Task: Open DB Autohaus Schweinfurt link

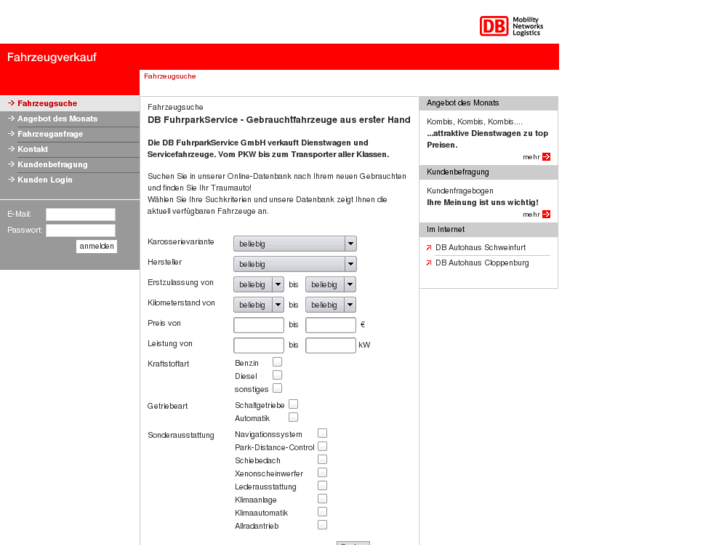Action: point(480,248)
